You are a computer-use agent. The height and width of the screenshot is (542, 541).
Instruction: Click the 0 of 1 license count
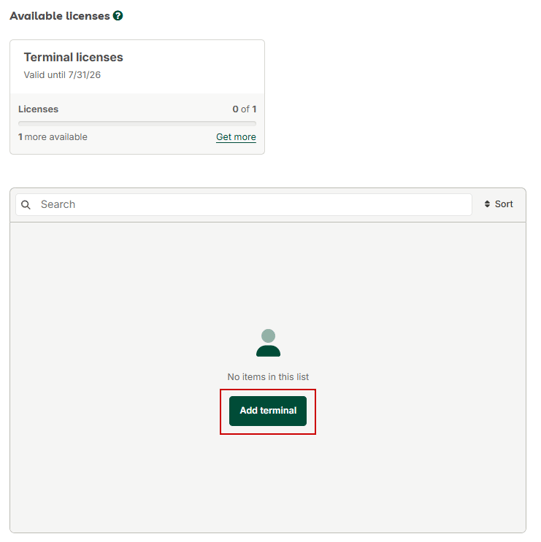pos(244,109)
